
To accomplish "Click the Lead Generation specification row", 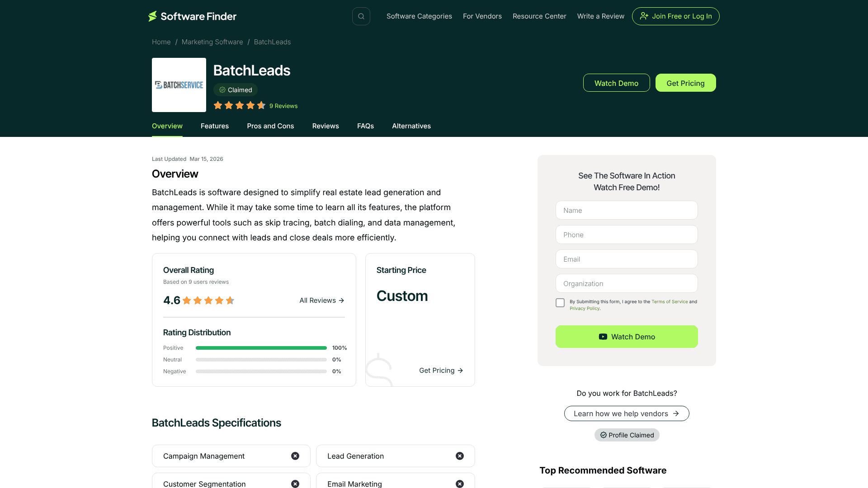I will click(x=396, y=456).
